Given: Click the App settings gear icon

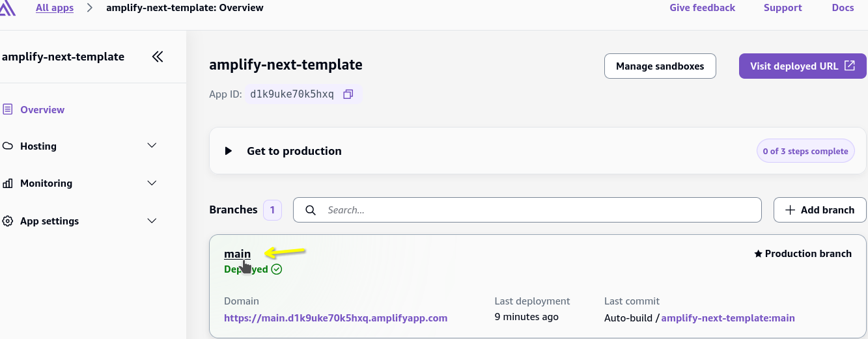Looking at the screenshot, I should pyautogui.click(x=8, y=221).
